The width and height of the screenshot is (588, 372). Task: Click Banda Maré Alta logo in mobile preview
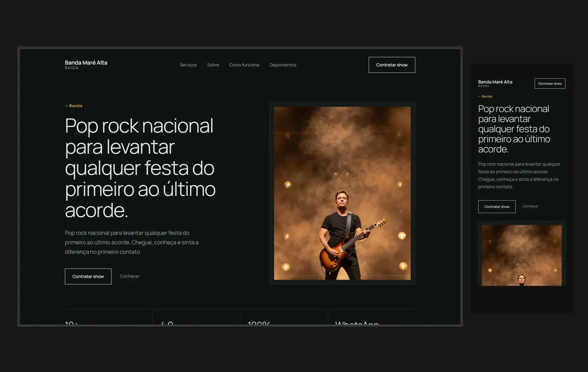click(x=495, y=83)
